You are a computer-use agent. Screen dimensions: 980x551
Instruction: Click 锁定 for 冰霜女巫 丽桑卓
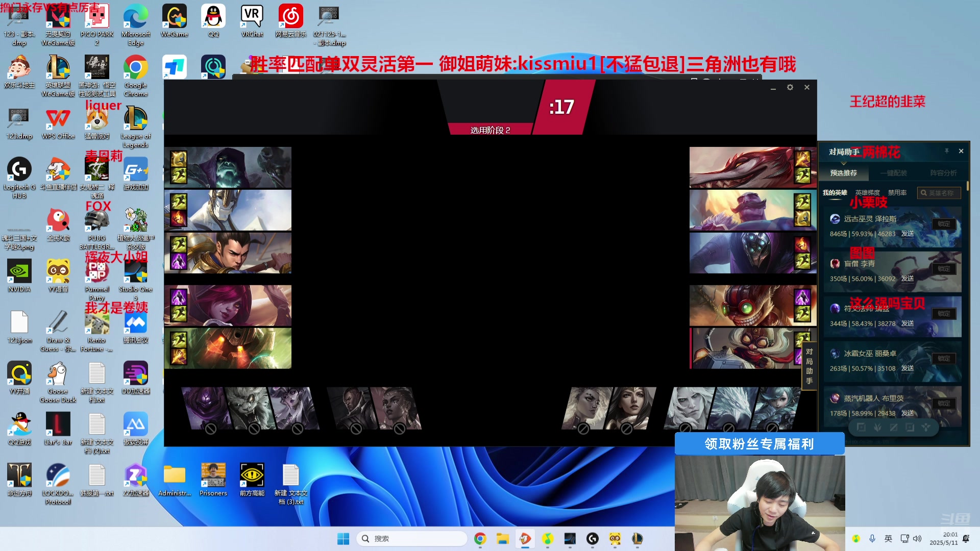(944, 359)
